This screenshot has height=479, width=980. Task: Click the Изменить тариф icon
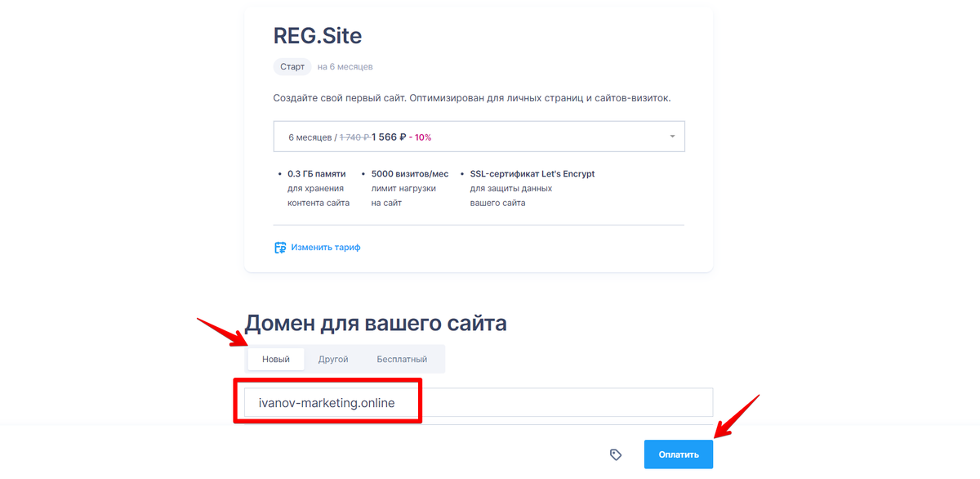point(280,247)
